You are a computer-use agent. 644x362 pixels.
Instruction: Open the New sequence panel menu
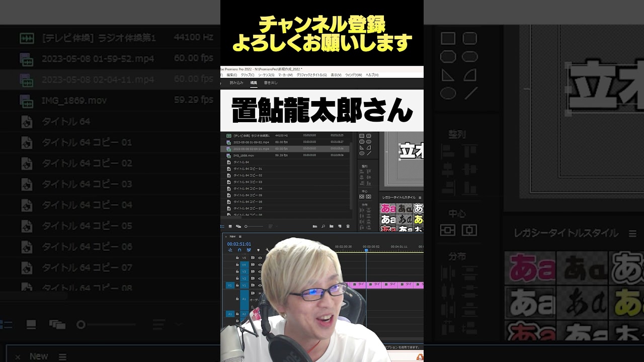(240, 236)
